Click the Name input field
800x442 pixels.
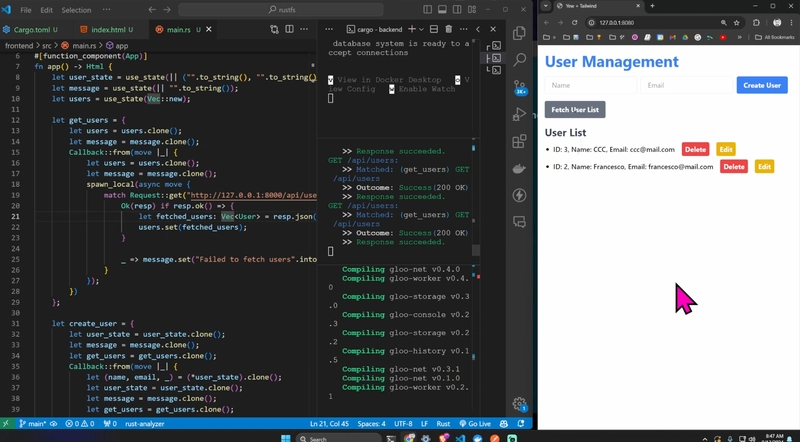pyautogui.click(x=591, y=85)
